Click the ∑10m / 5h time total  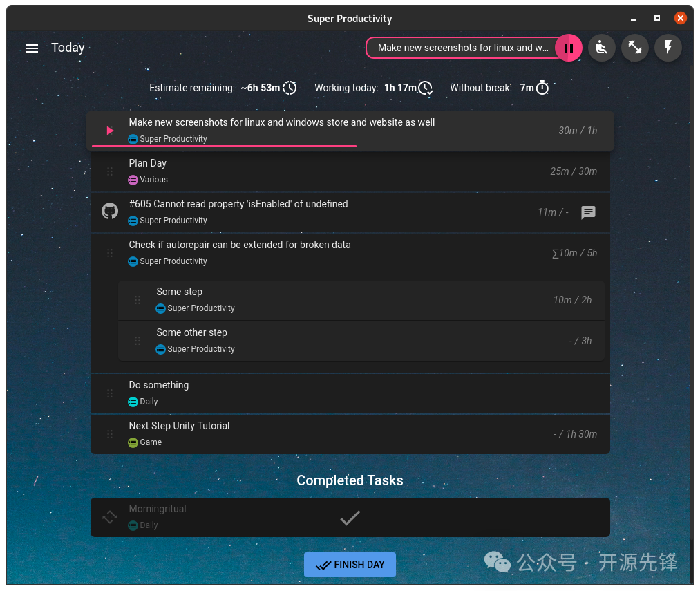coord(574,253)
